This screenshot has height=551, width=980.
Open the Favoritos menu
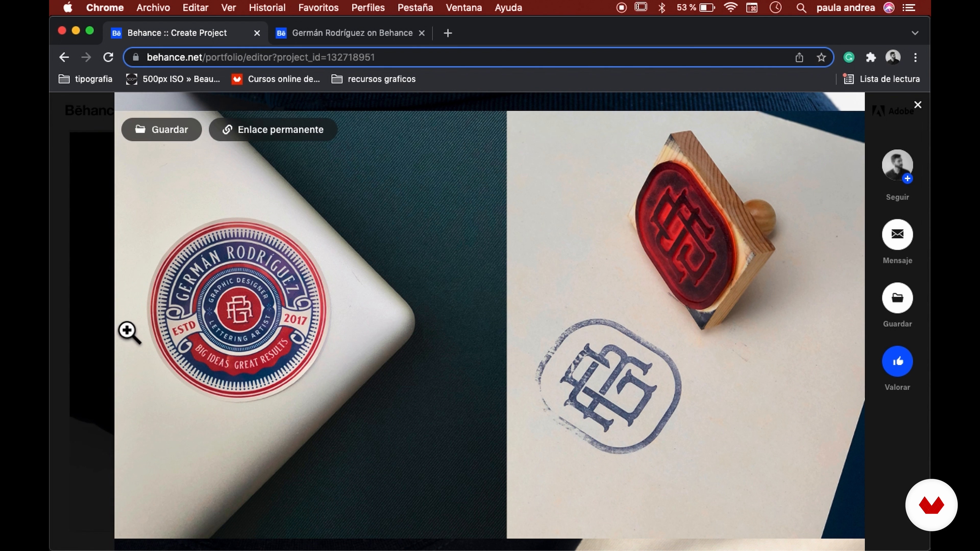tap(318, 8)
